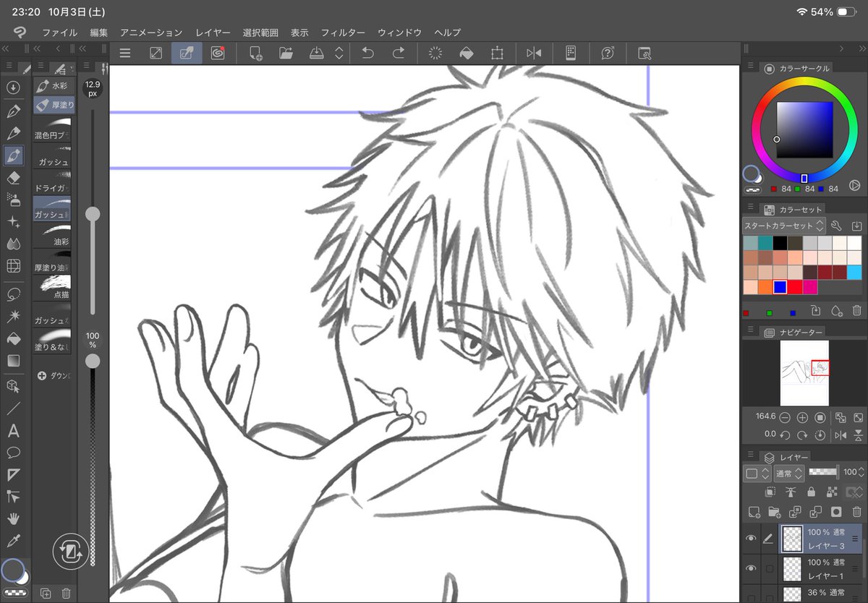Click the command bar up-down stepper arrows
868x603 pixels.
point(339,53)
